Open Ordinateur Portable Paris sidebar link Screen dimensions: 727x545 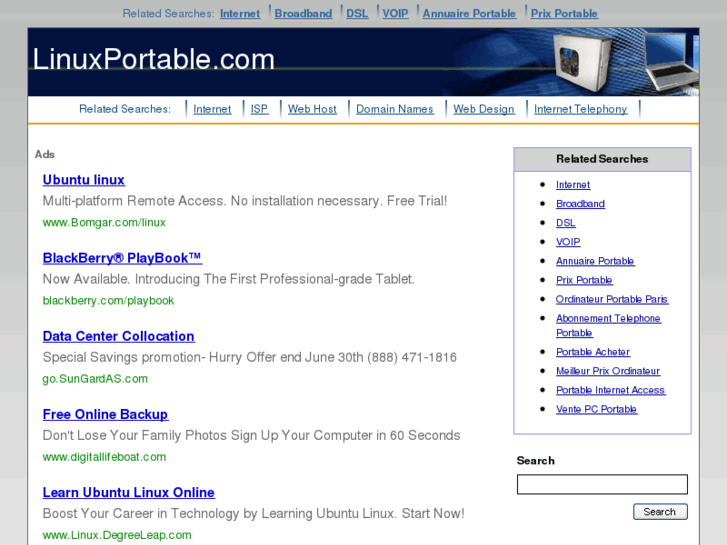click(x=612, y=299)
